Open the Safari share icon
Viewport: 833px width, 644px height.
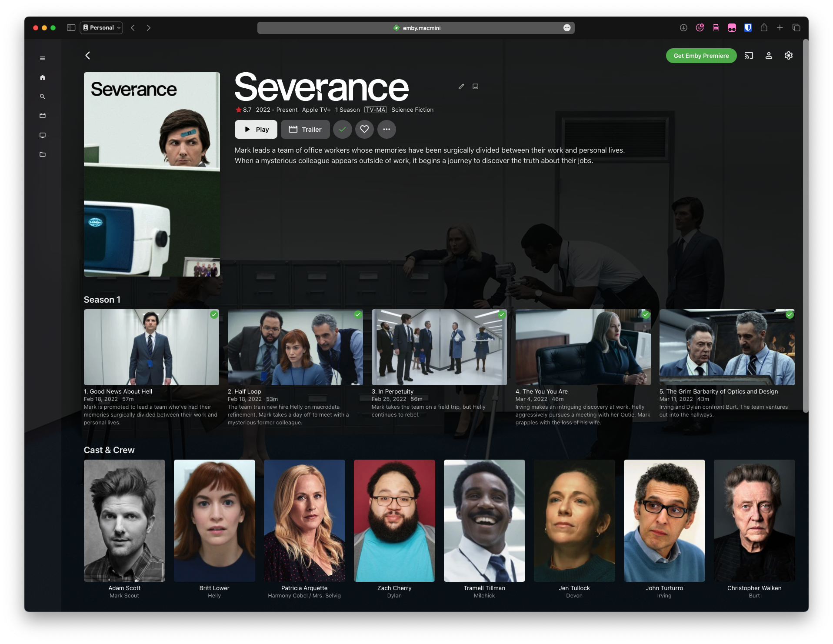[764, 28]
